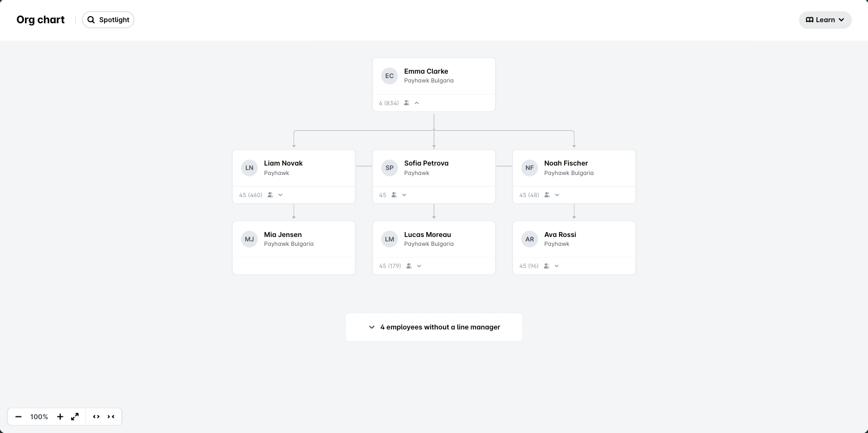Click the 6 (834) report count

tap(389, 103)
